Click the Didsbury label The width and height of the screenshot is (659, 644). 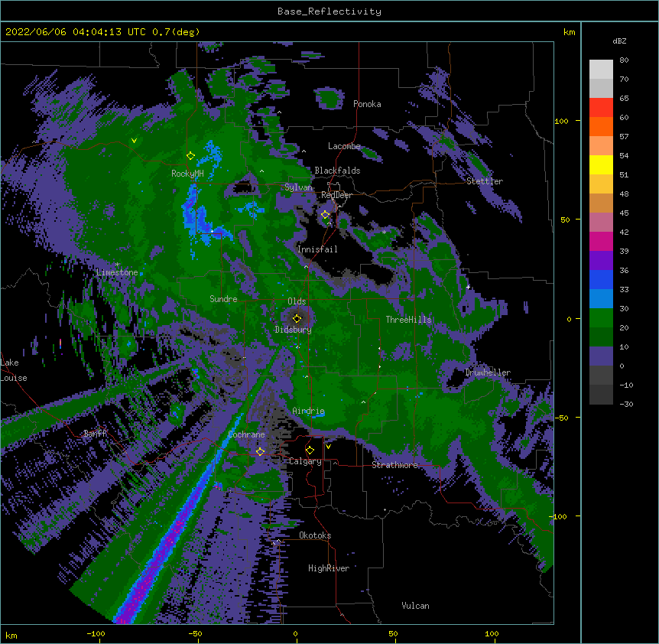coord(294,330)
